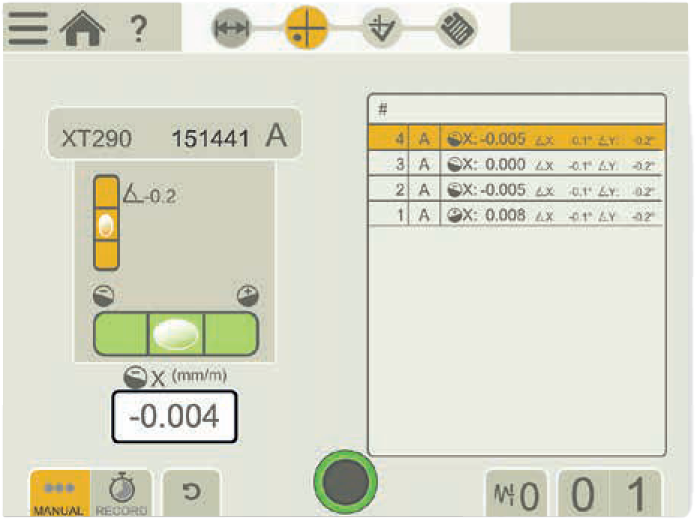Select the crosshair measure workflow step
695x519 pixels.
[x=307, y=29]
